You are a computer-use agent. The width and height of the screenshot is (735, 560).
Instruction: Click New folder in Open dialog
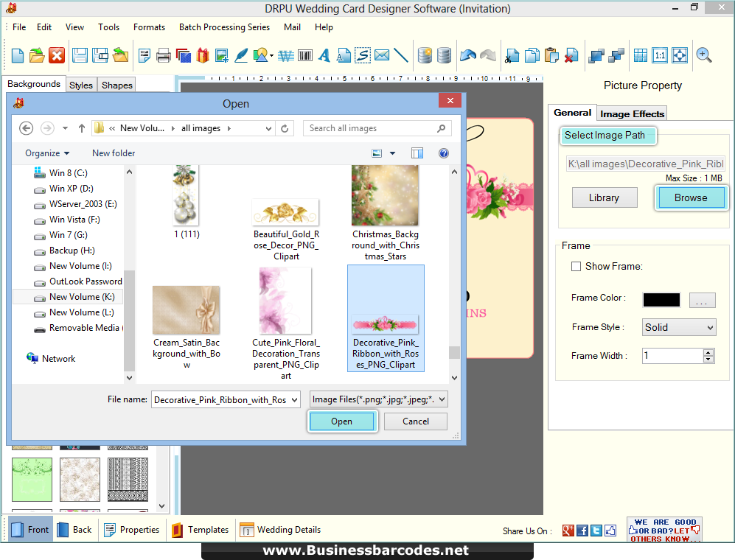pos(114,153)
